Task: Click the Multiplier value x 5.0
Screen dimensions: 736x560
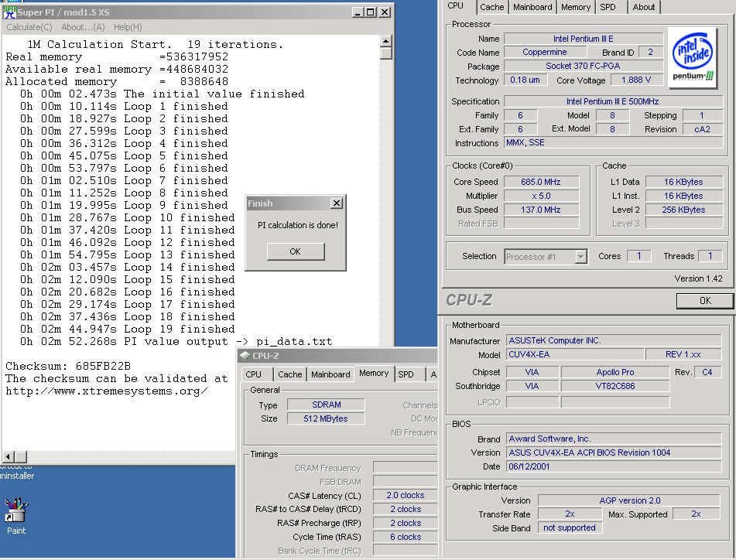Action: [541, 196]
